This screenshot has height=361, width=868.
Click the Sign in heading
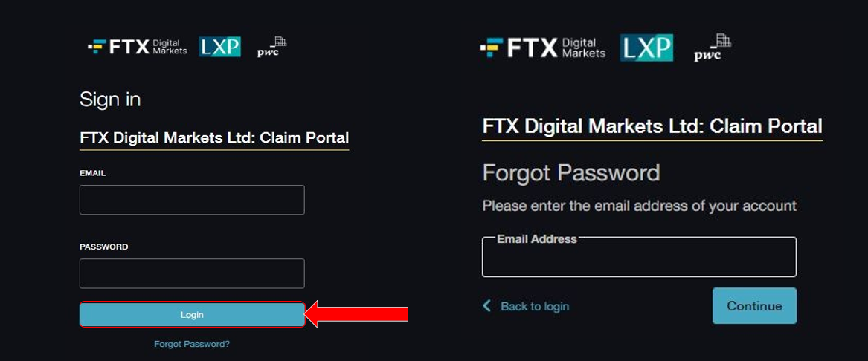(x=110, y=100)
